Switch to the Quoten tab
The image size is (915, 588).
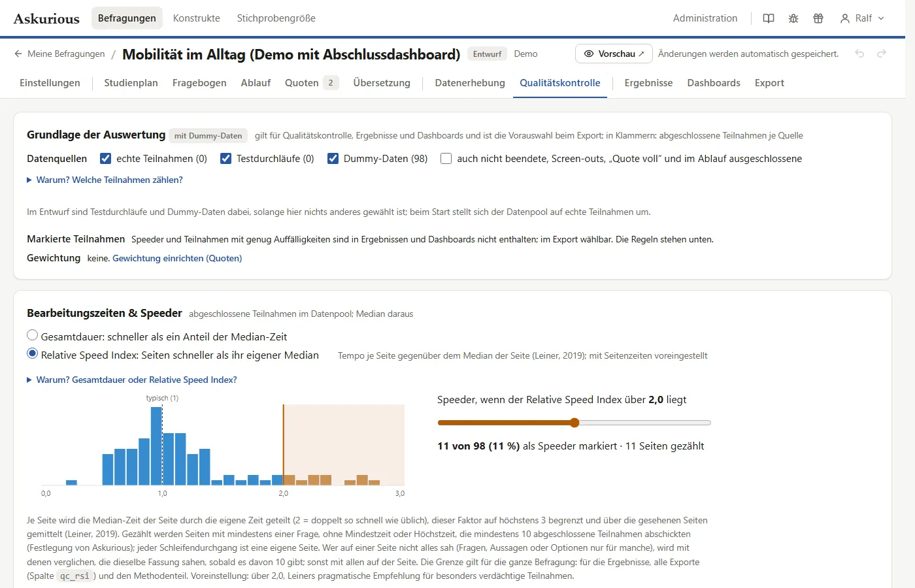click(311, 83)
